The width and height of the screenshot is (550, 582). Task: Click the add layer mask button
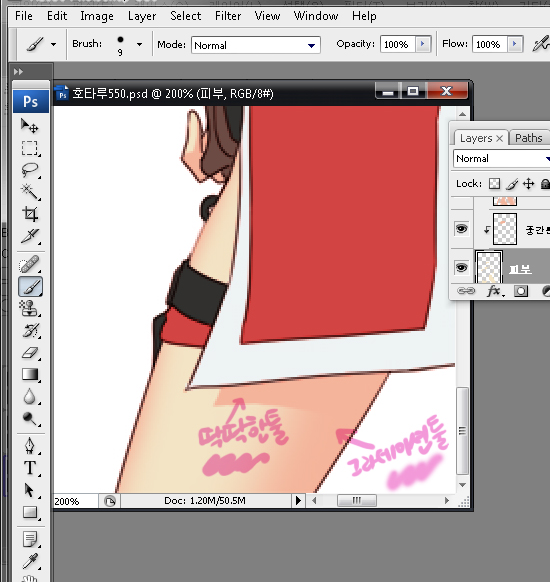pyautogui.click(x=521, y=291)
